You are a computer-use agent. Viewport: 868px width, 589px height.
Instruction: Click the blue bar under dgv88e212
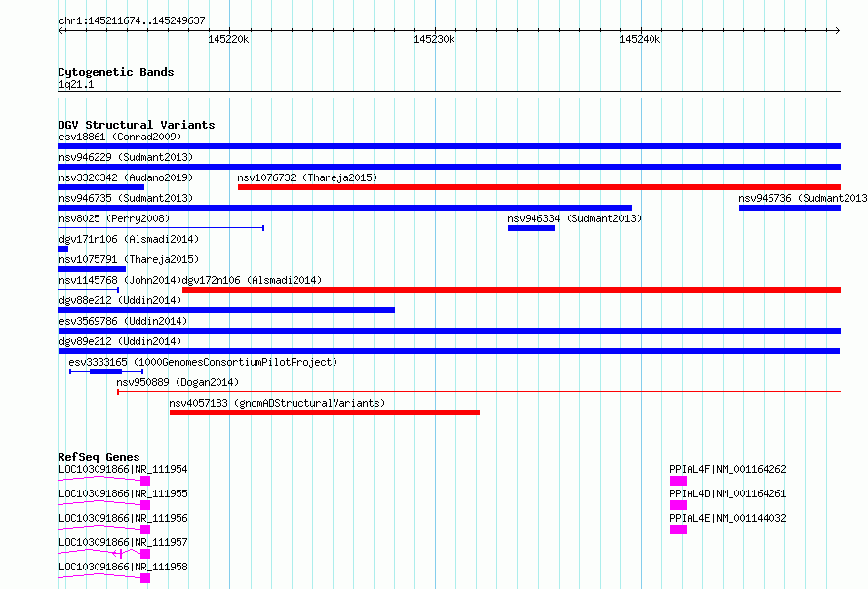(226, 310)
